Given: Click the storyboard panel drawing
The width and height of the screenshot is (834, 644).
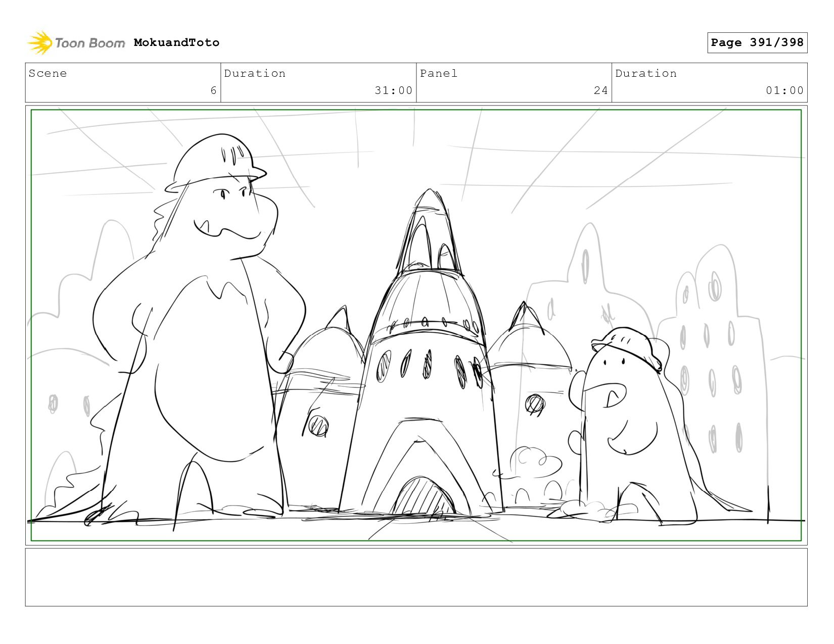Looking at the screenshot, I should (x=416, y=325).
